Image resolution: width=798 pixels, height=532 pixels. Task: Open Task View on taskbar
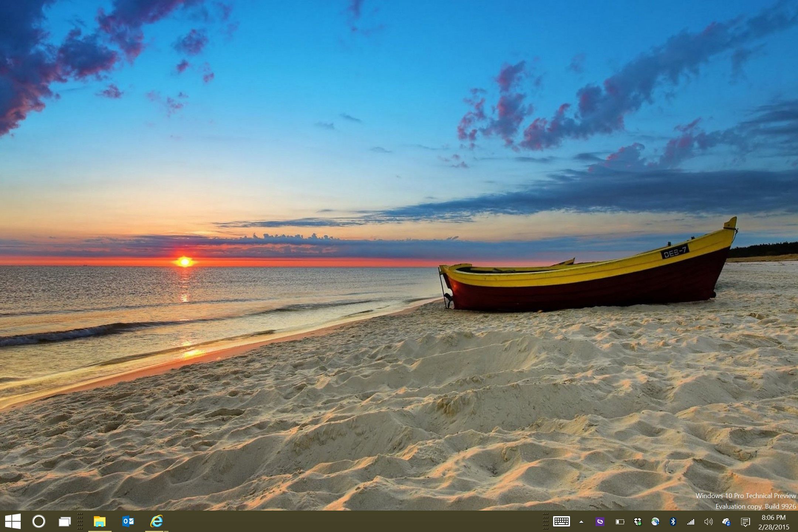(x=65, y=522)
